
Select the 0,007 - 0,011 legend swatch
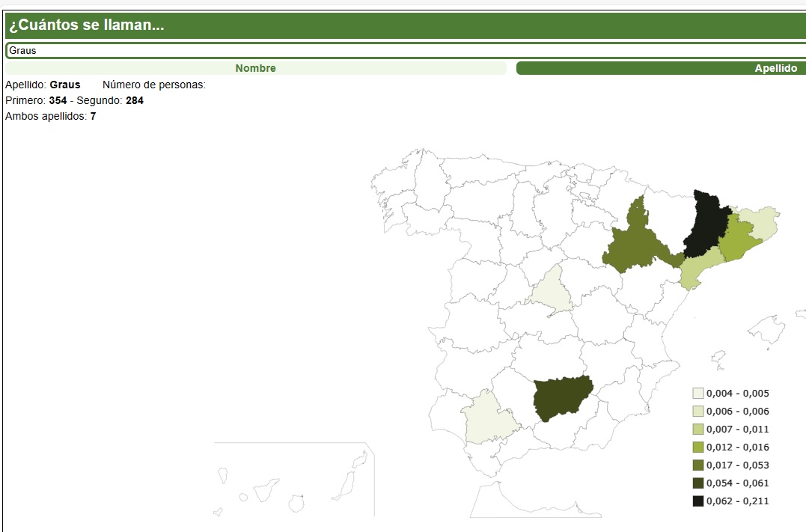click(x=697, y=429)
